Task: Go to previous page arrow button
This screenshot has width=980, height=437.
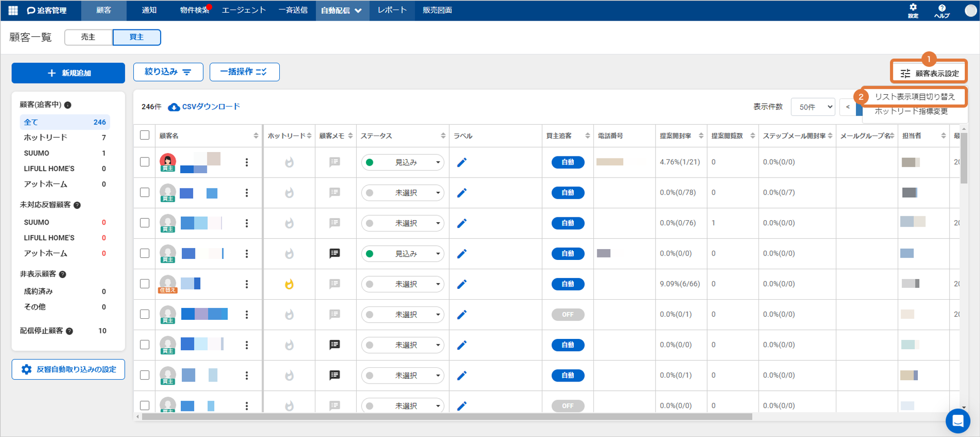Action: tap(848, 107)
